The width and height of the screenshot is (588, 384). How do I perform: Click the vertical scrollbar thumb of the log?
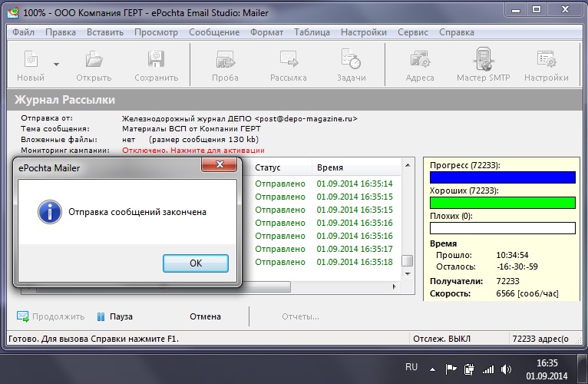pos(408,260)
